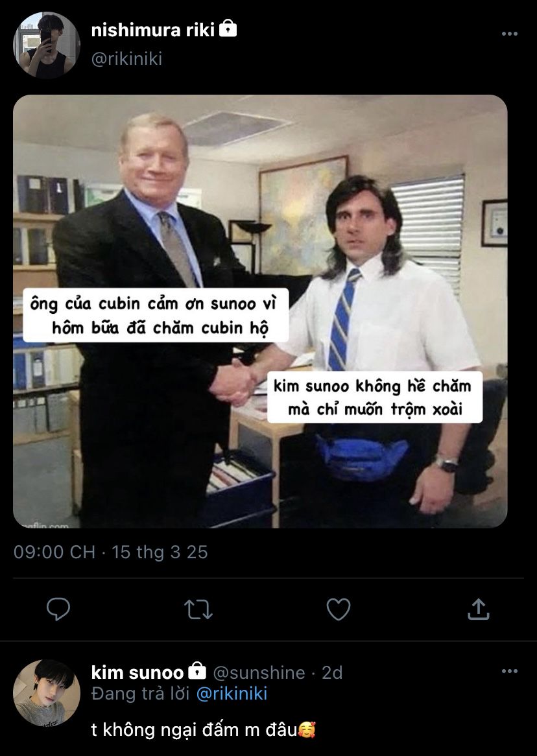Click the reply text 't không ngại đấm m đâu'

tap(194, 729)
